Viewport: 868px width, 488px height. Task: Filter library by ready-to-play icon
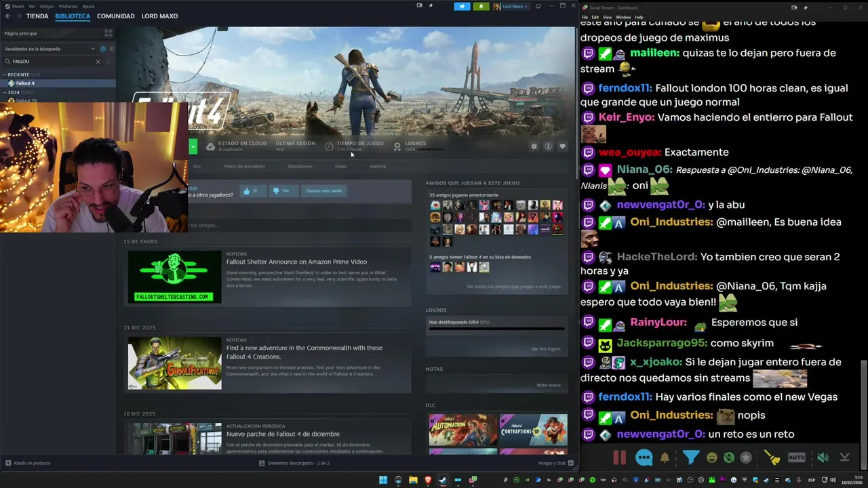click(x=111, y=49)
